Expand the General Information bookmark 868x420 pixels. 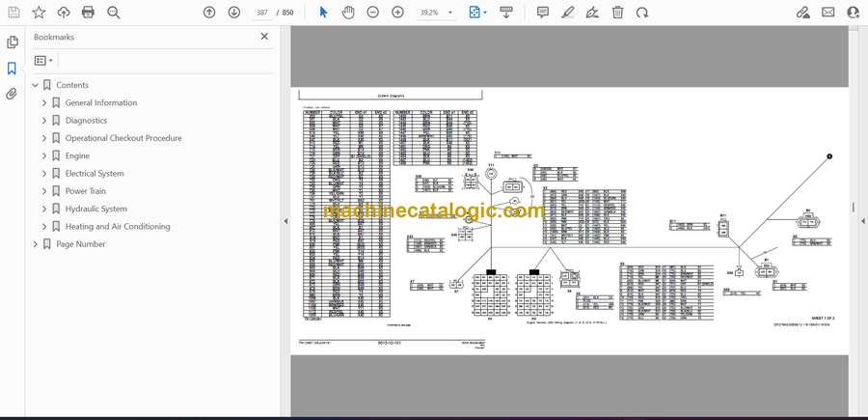click(44, 103)
